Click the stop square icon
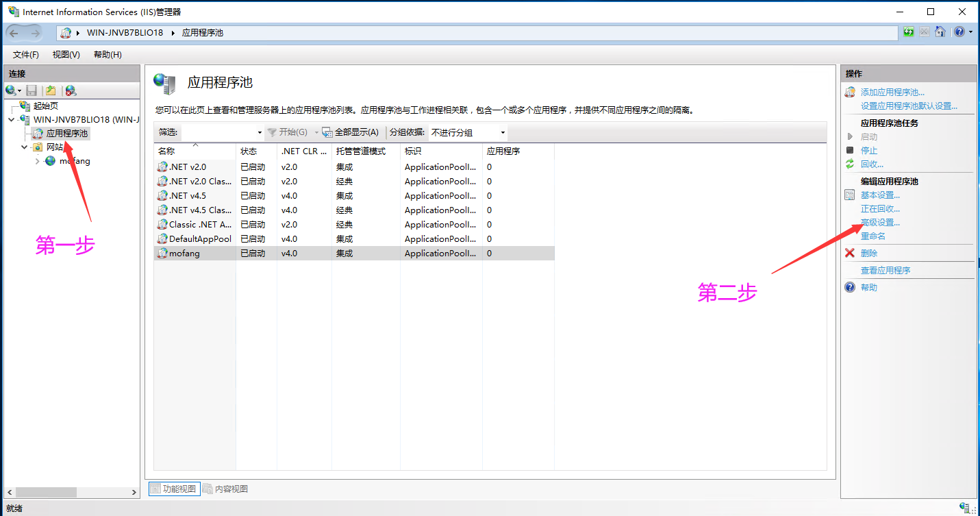 click(850, 150)
